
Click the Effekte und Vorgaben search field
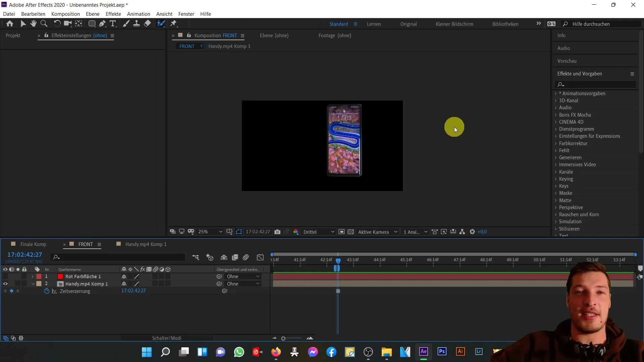[x=595, y=84]
